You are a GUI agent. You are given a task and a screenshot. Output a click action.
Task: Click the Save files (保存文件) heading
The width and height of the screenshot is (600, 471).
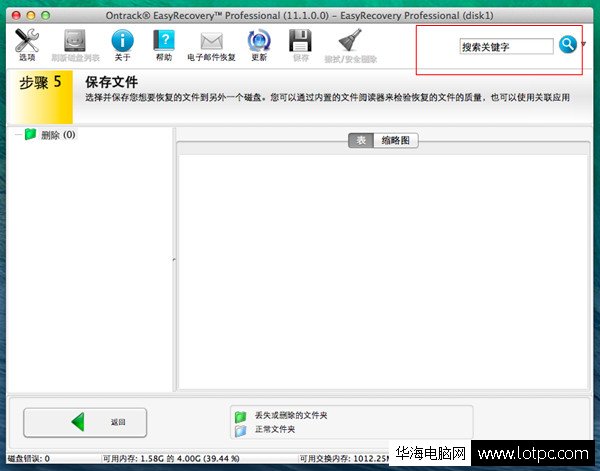pos(111,82)
